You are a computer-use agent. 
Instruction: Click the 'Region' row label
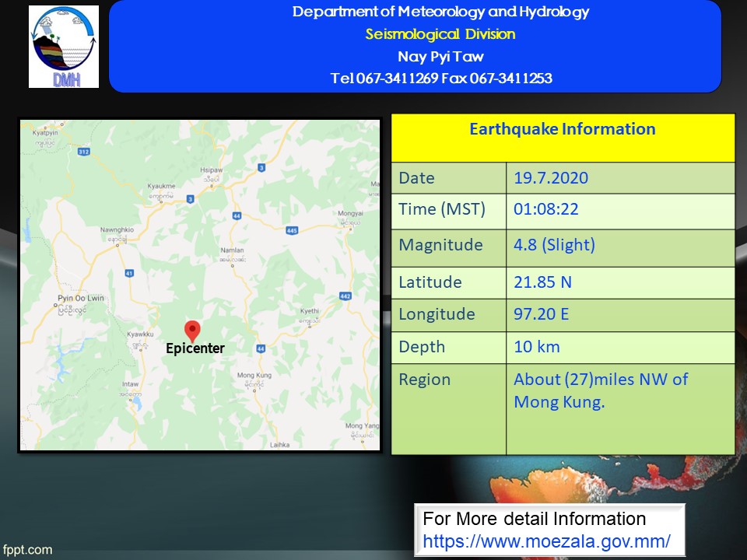(425, 380)
